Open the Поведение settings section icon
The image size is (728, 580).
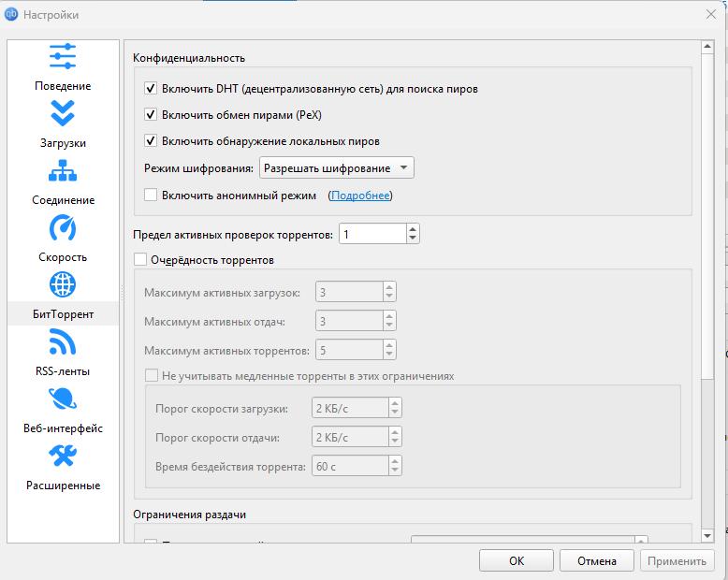pos(63,57)
